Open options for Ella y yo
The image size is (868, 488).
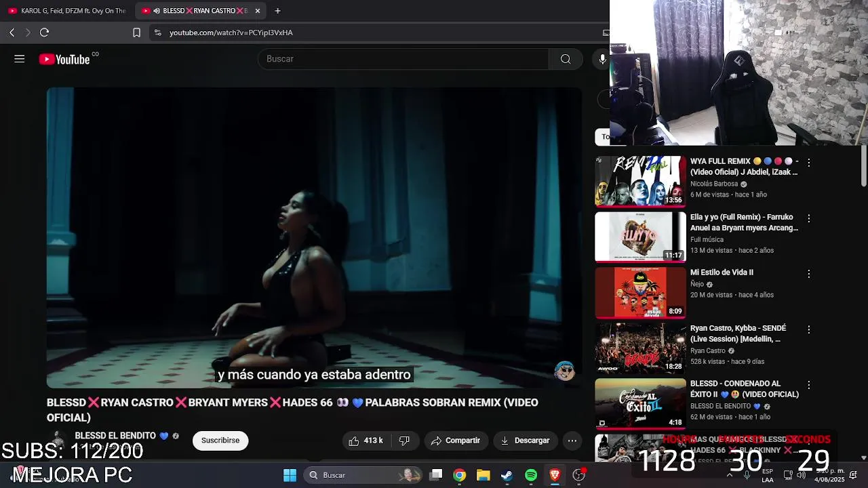coord(808,218)
